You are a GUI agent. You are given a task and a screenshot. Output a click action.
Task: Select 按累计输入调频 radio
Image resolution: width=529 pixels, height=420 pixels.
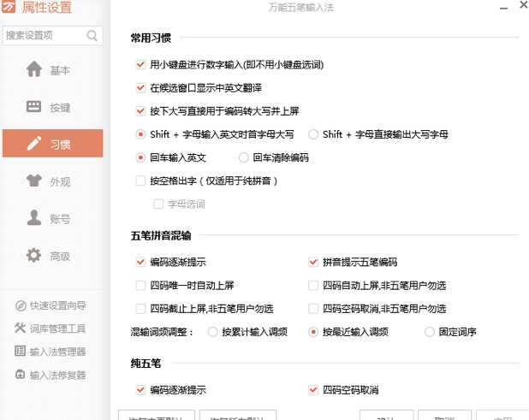212,332
